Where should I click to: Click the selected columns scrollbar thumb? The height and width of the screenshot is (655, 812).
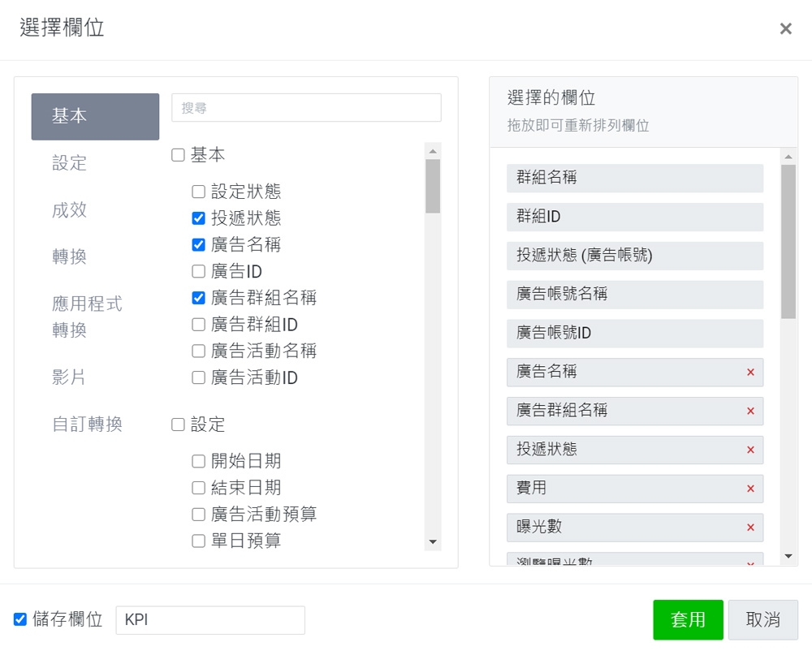pos(788,241)
